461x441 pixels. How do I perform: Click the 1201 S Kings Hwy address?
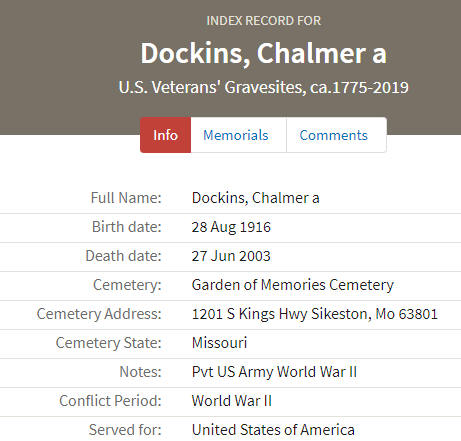[x=315, y=314]
